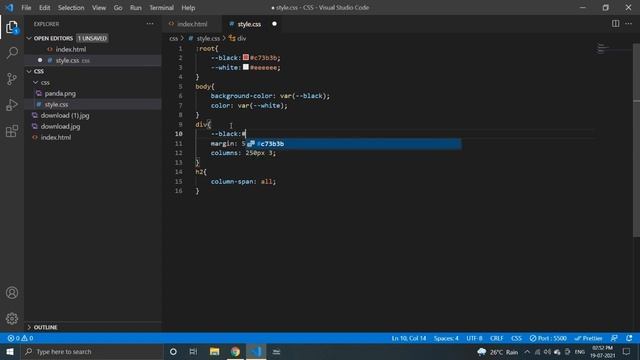Image resolution: width=640 pixels, height=360 pixels.
Task: Collapse the Open Editors section
Action: tap(29, 38)
